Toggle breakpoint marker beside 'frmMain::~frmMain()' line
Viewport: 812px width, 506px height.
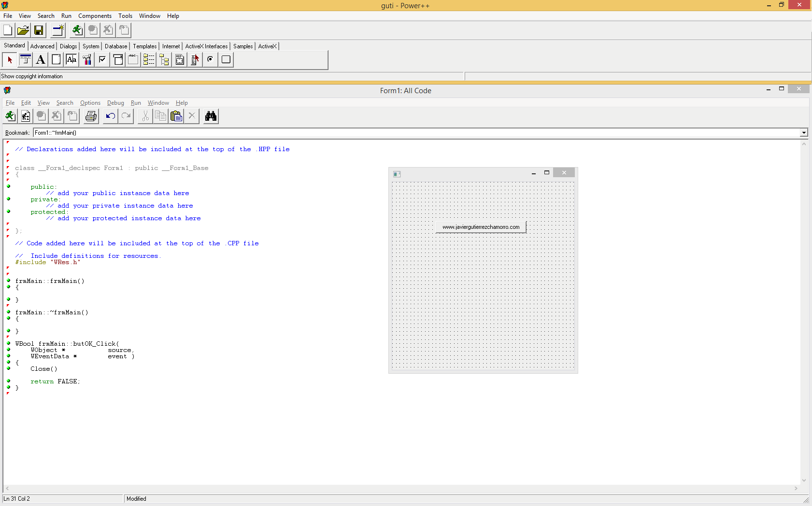[x=8, y=312]
